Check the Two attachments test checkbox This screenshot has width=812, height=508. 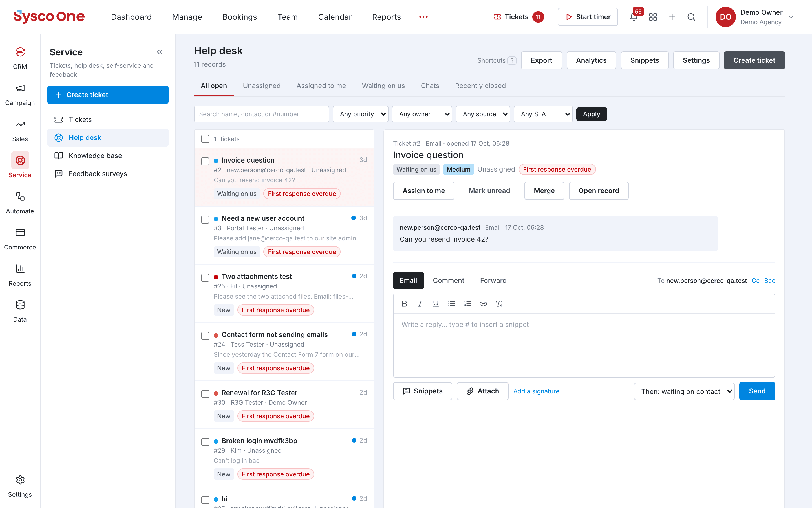(x=205, y=277)
